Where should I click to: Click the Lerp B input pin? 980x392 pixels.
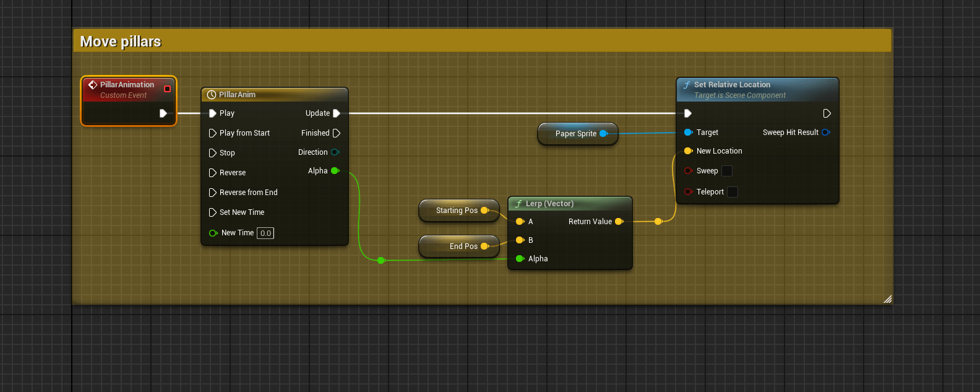click(520, 240)
